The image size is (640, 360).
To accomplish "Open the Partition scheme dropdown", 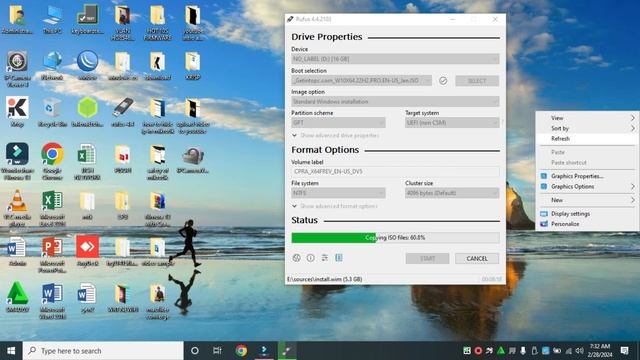I will pyautogui.click(x=338, y=122).
